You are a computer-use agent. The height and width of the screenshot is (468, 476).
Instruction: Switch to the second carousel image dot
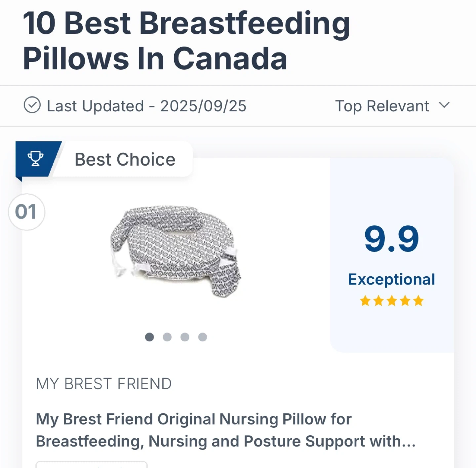(x=167, y=337)
